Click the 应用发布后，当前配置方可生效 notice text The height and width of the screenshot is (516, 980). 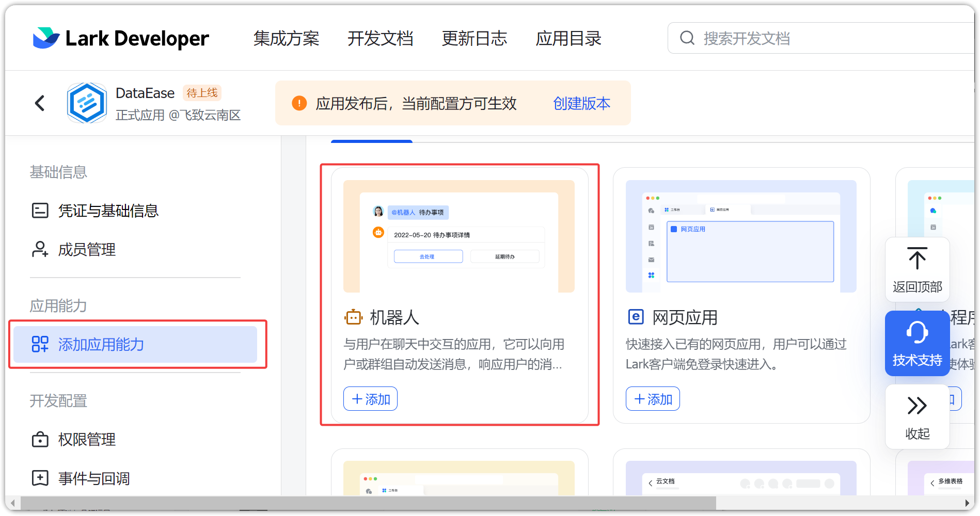coord(416,103)
